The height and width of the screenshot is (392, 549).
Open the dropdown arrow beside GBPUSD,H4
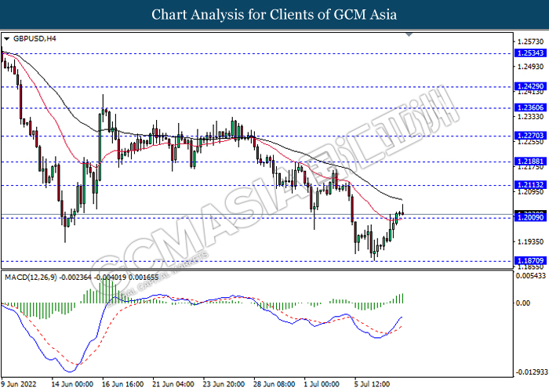pyautogui.click(x=6, y=39)
